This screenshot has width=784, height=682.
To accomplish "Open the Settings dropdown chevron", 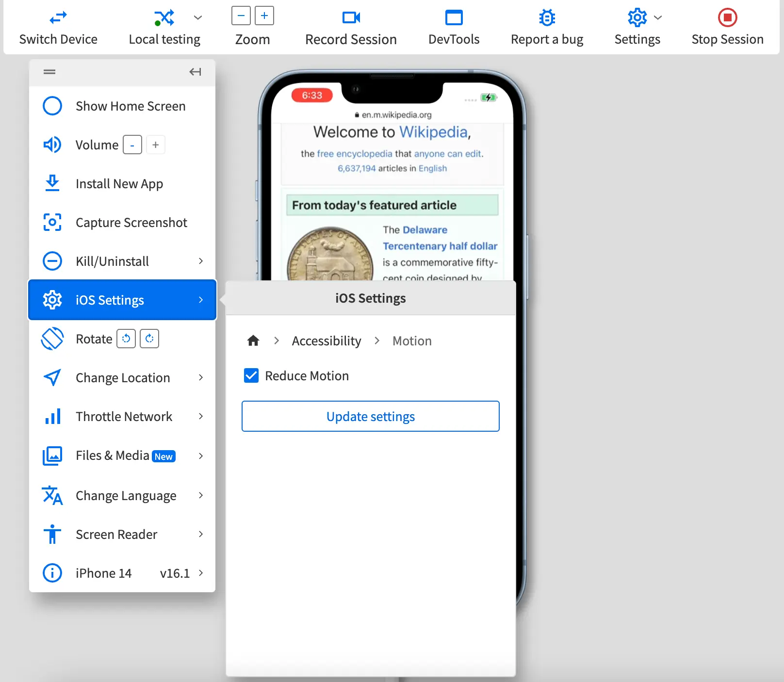I will [658, 18].
